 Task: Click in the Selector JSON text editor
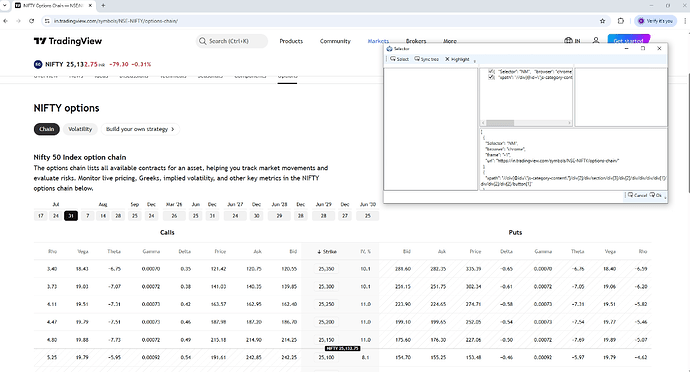tap(573, 159)
